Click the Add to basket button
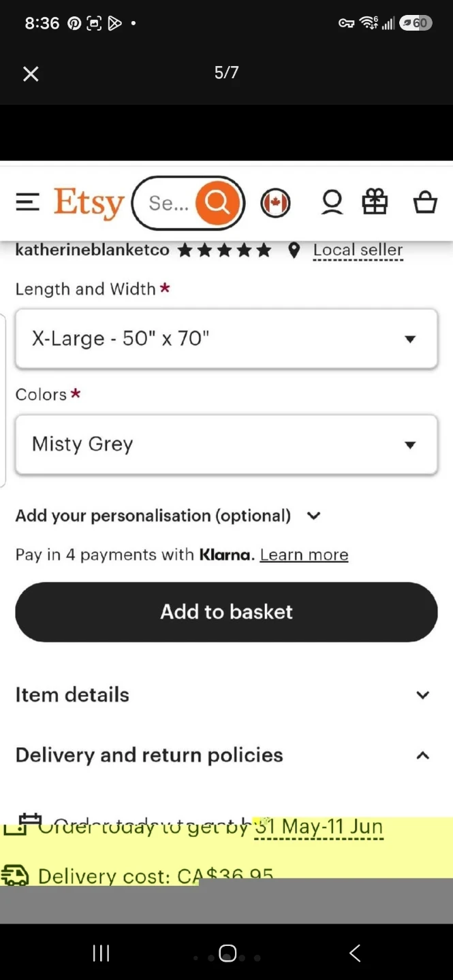453x980 pixels. (226, 612)
